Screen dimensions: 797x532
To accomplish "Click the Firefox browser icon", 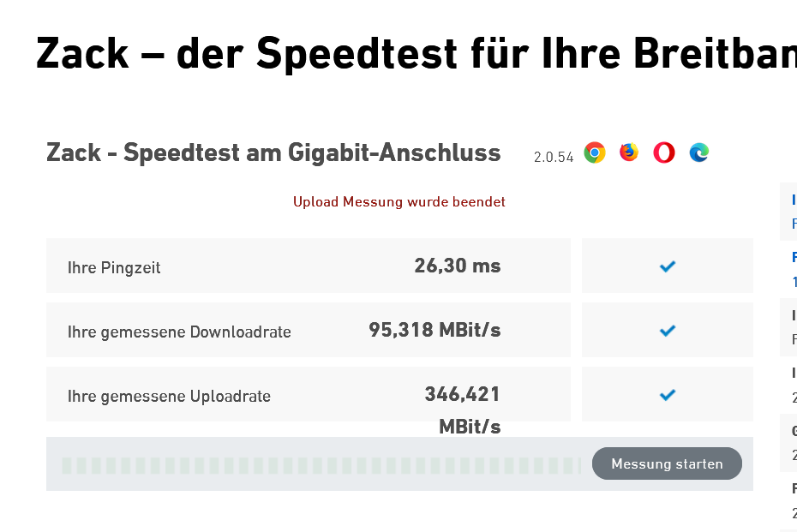I will [x=629, y=152].
